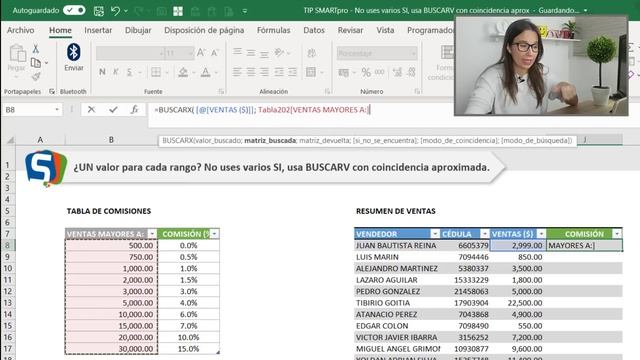Confirm formula with checkmark button
Viewport: 640px width, 360px height.
[x=113, y=109]
